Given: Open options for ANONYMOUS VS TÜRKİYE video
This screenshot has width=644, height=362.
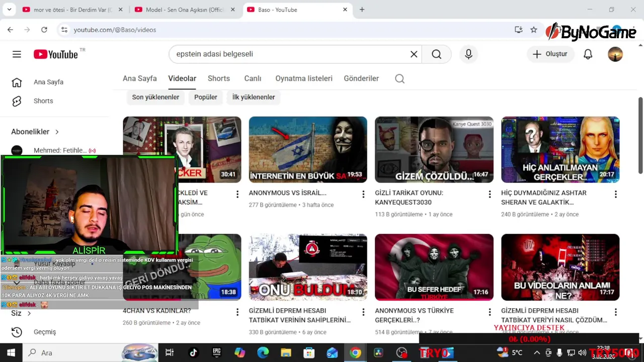Looking at the screenshot, I should pos(490,312).
